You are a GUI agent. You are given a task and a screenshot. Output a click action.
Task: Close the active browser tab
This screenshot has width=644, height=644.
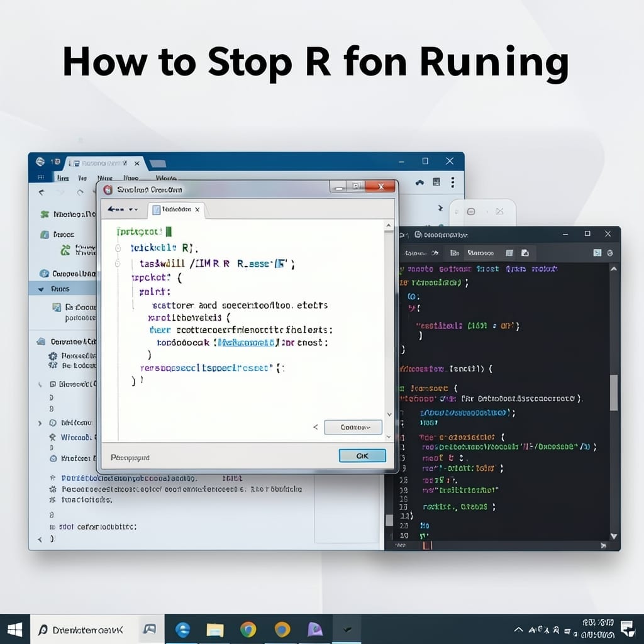tap(136, 164)
